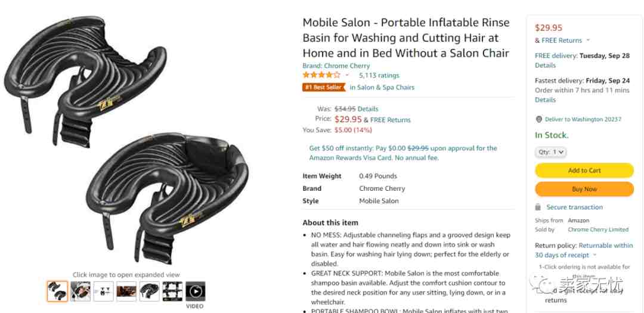Screen dimensions: 644x313
Task: Open the Chrome Cherry Limited seller link
Action: [598, 230]
